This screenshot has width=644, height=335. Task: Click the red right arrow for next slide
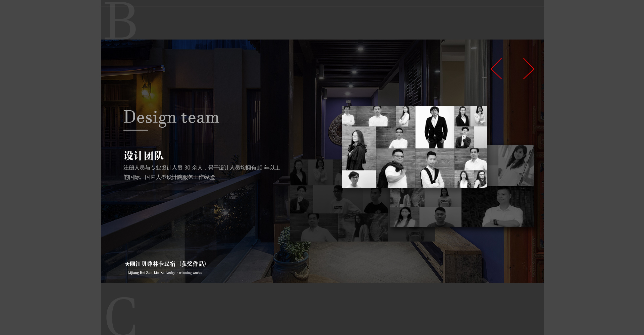(528, 69)
